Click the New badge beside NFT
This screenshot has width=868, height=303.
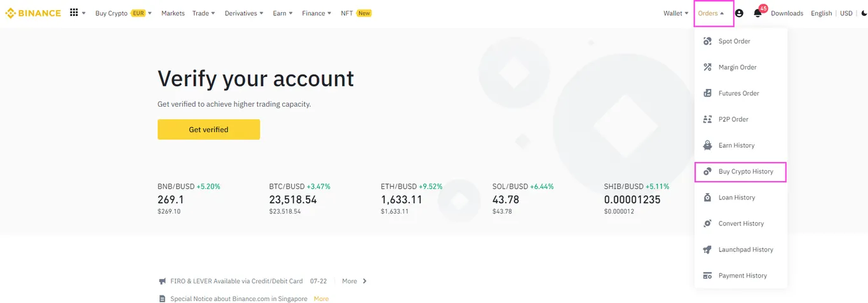point(364,13)
